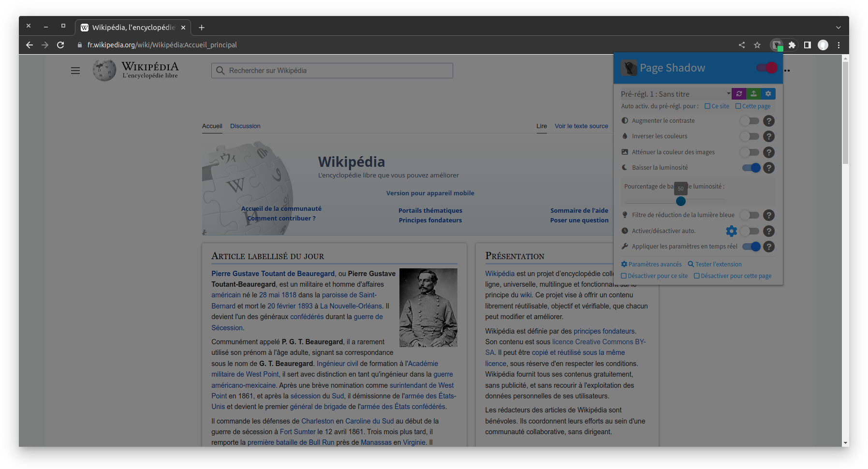Click the Beauregard portrait thumbnail
Viewport: 868px width, 469px height.
tap(428, 308)
